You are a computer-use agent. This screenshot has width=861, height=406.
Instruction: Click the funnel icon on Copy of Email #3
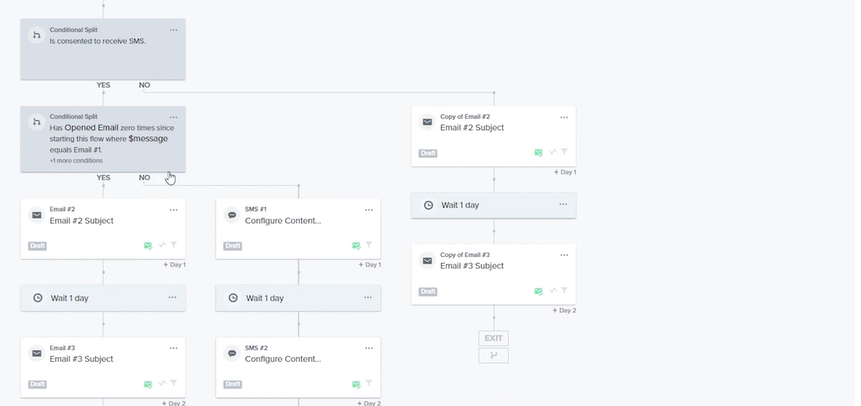click(x=563, y=291)
